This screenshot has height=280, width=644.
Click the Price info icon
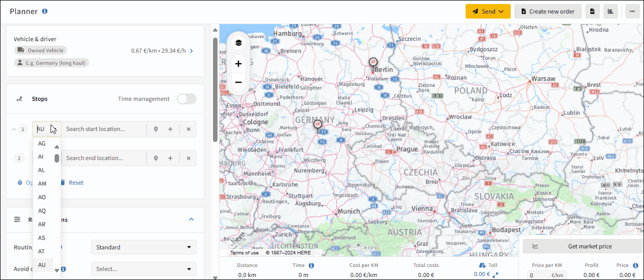[635, 265]
